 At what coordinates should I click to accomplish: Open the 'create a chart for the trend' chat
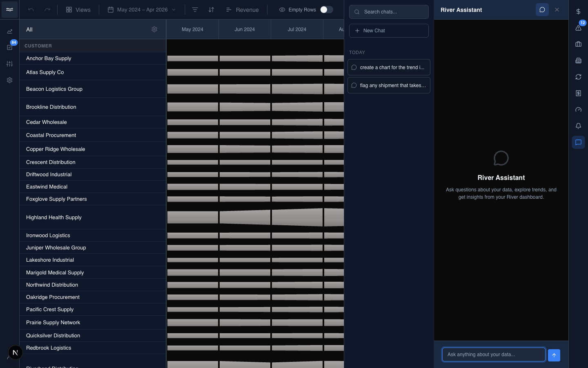click(x=389, y=67)
